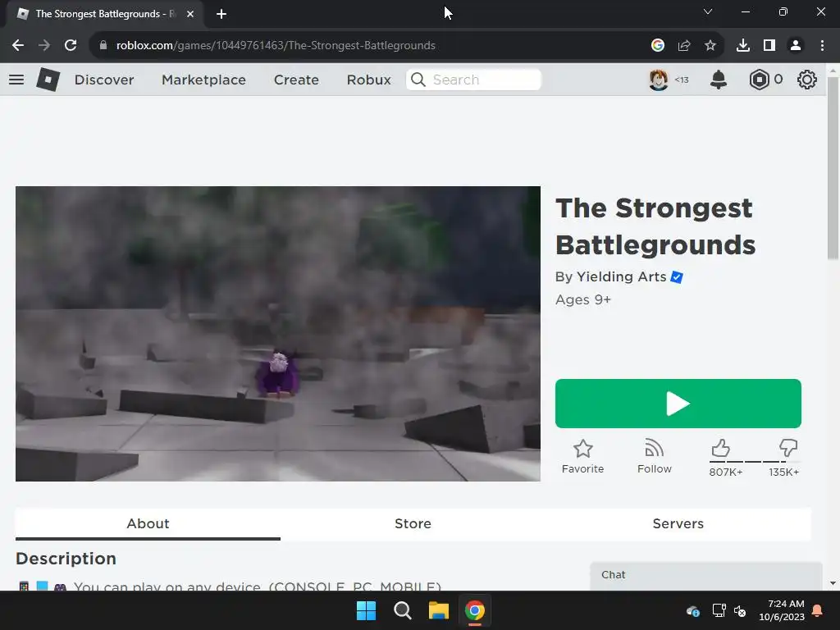
Task: Give the game a thumbs up
Action: tap(720, 448)
